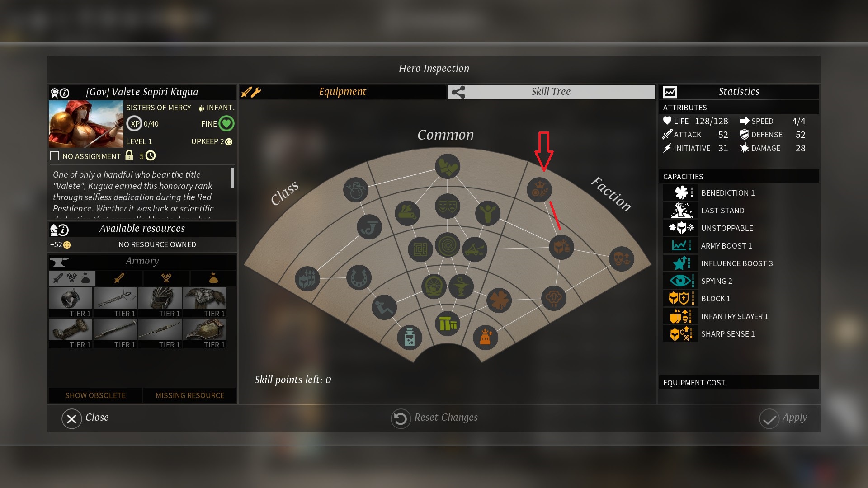Click the four-leaf clover skill node

coord(499,300)
